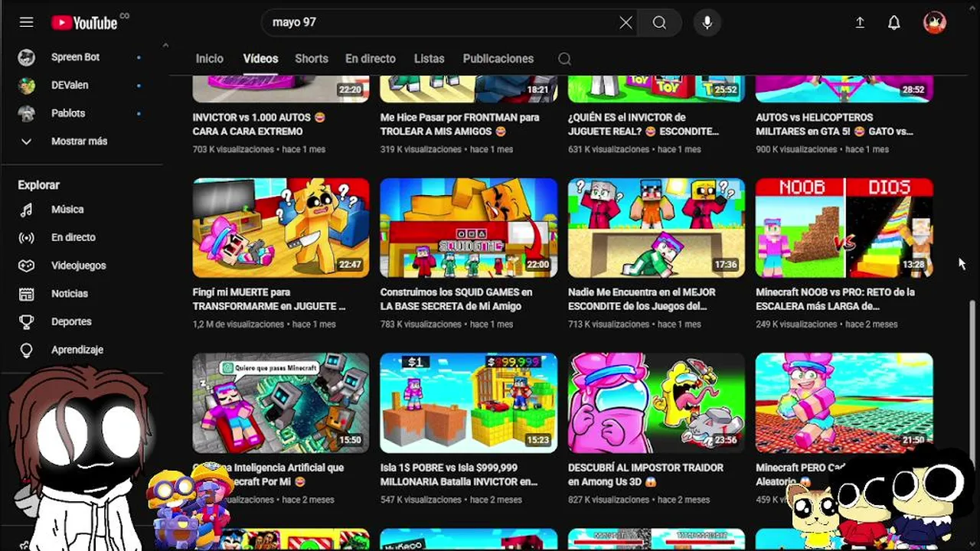
Task: Clear the search box with X
Action: pyautogui.click(x=626, y=23)
